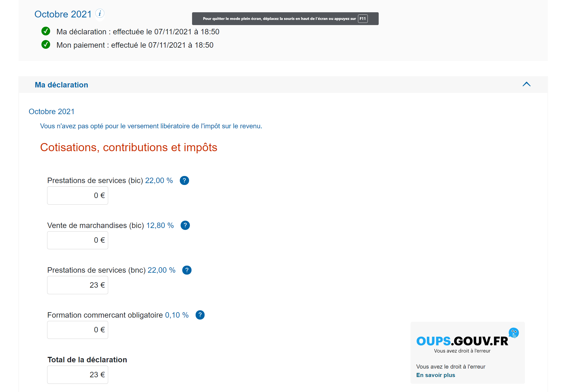Collapse the Ma déclaration section chevron

pyautogui.click(x=526, y=84)
